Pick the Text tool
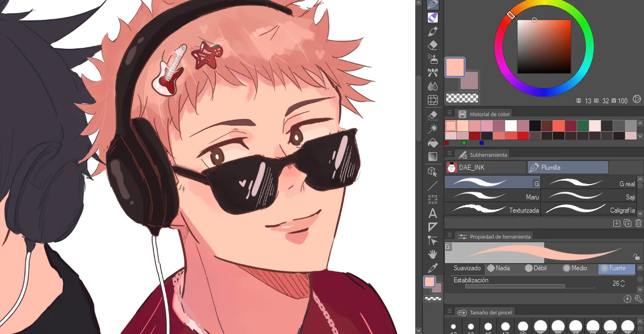Image resolution: width=644 pixels, height=334 pixels. click(432, 213)
